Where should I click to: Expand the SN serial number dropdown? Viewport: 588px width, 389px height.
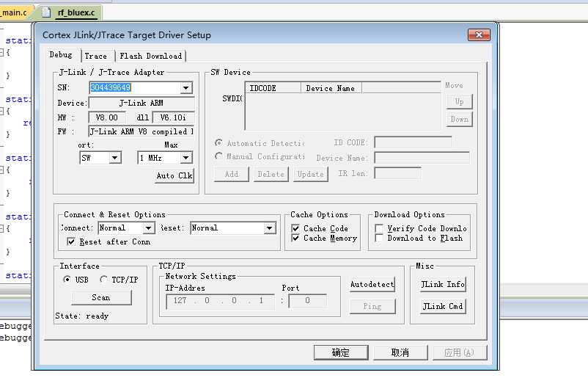point(185,88)
